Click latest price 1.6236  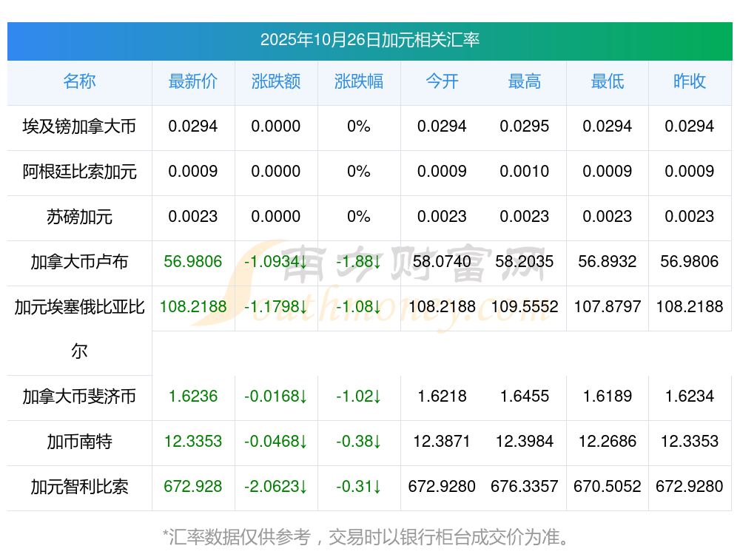193,397
